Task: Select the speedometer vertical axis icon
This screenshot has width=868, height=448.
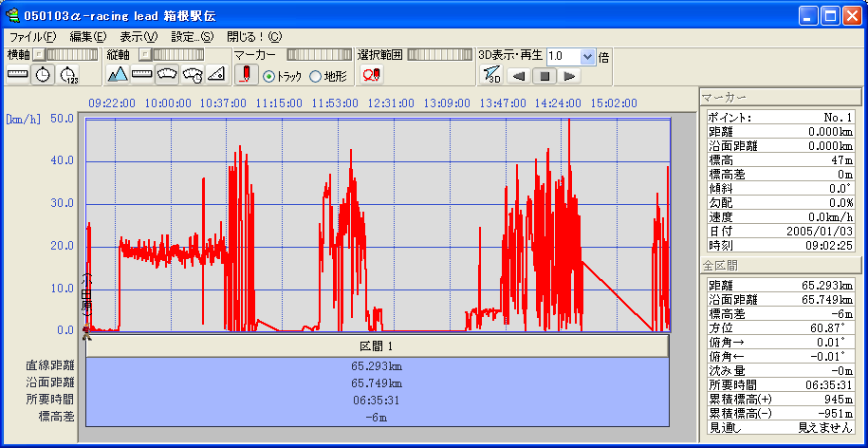Action: tap(167, 75)
